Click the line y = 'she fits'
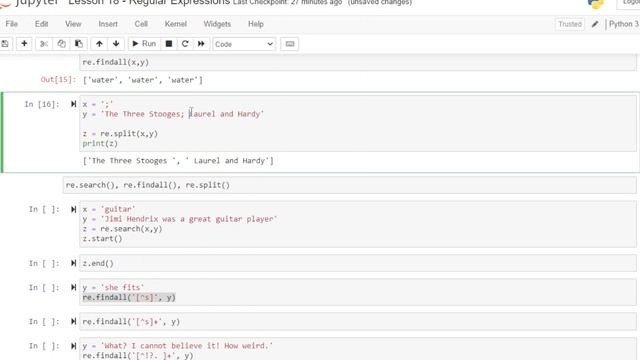This screenshot has width=640, height=360. [x=113, y=288]
